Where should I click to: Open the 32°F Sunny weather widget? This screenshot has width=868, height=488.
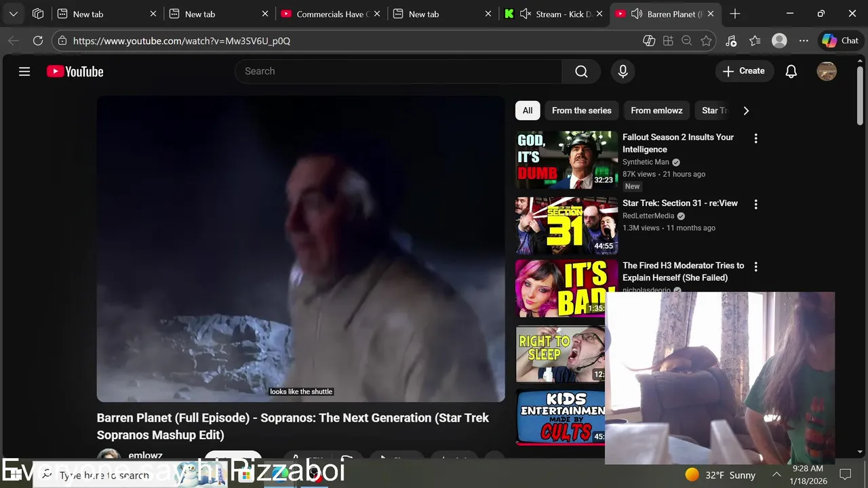click(x=720, y=475)
